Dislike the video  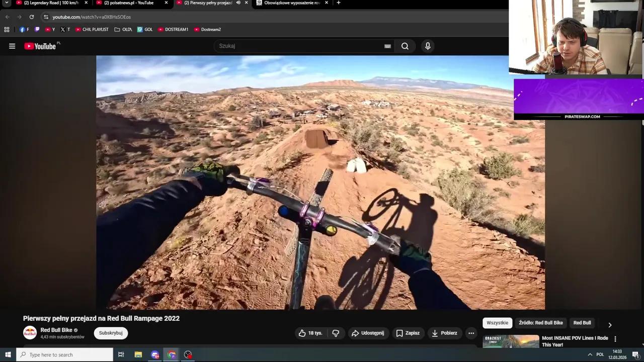(x=336, y=333)
